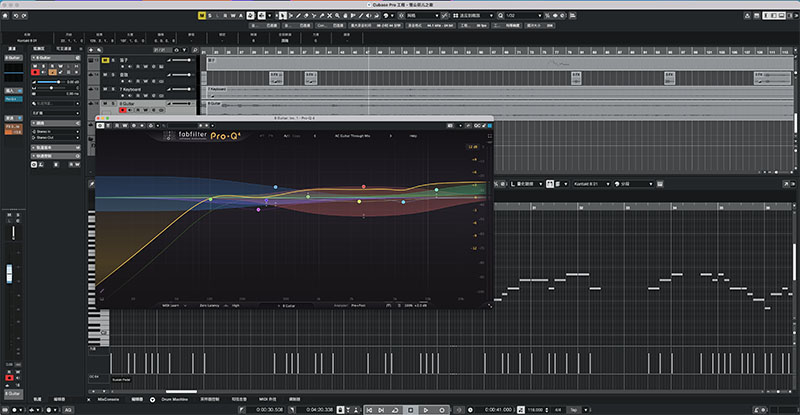The image size is (800, 415).
Task: Click the home icon in the top-left corner
Action: point(5,15)
